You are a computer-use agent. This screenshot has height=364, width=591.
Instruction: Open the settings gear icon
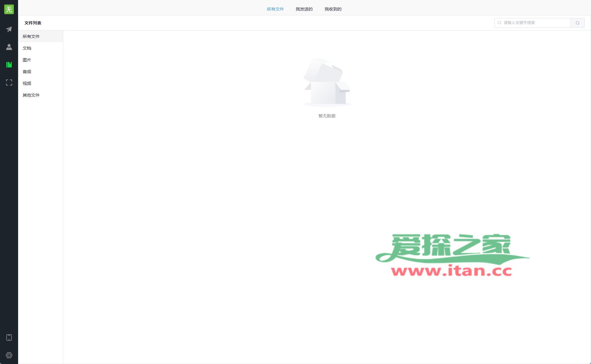click(9, 355)
